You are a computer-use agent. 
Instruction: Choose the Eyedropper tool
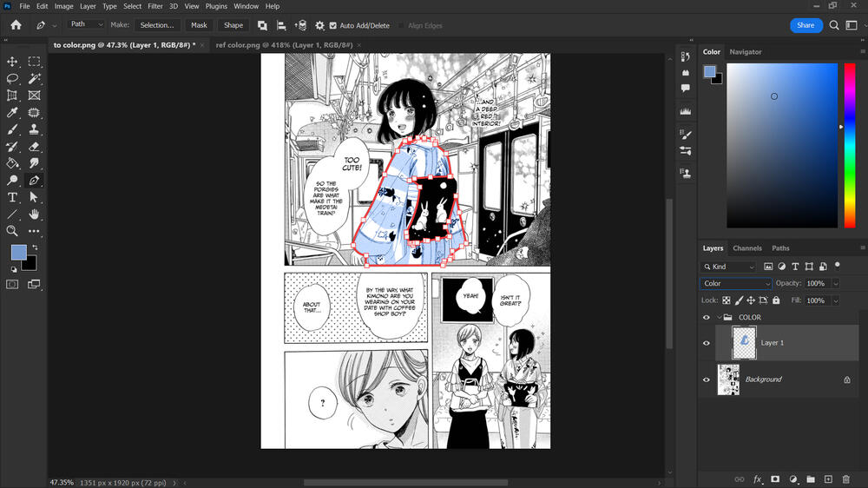pos(13,113)
